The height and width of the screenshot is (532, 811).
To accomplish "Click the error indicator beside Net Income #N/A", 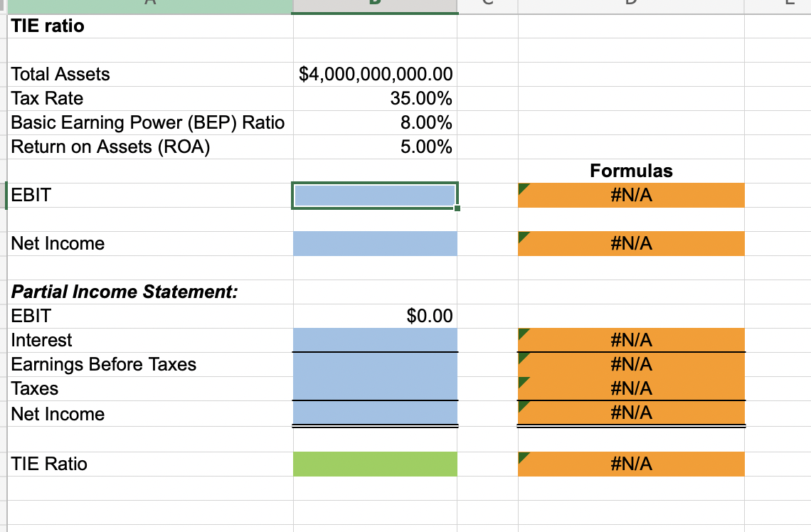I will [523, 235].
